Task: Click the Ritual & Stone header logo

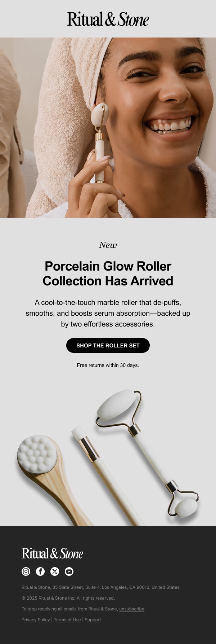Action: [x=108, y=19]
